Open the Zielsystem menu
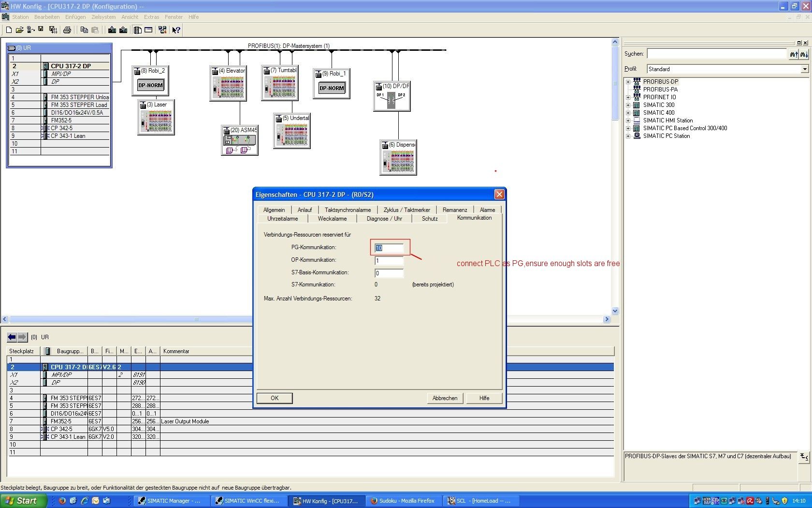 (x=103, y=17)
